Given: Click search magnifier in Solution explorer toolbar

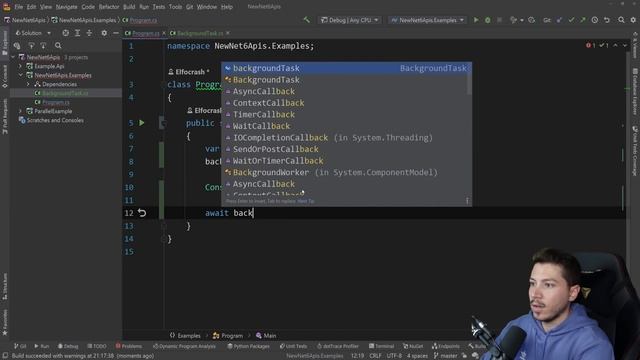Looking at the screenshot, I should point(58,46).
